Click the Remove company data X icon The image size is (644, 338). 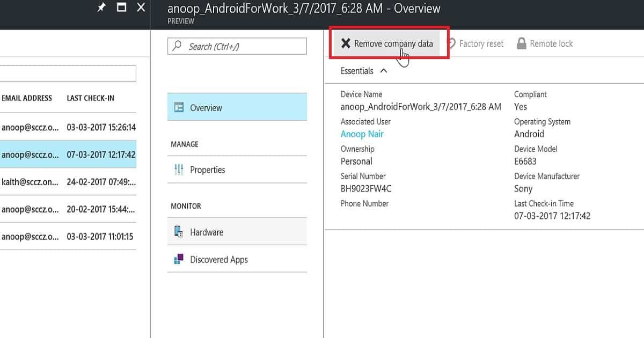click(346, 43)
